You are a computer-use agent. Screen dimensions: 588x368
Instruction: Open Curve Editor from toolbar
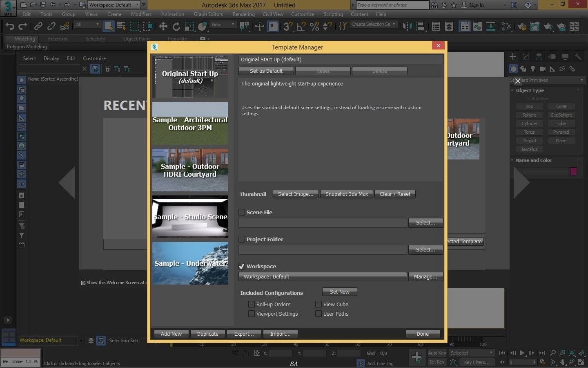[x=478, y=26]
